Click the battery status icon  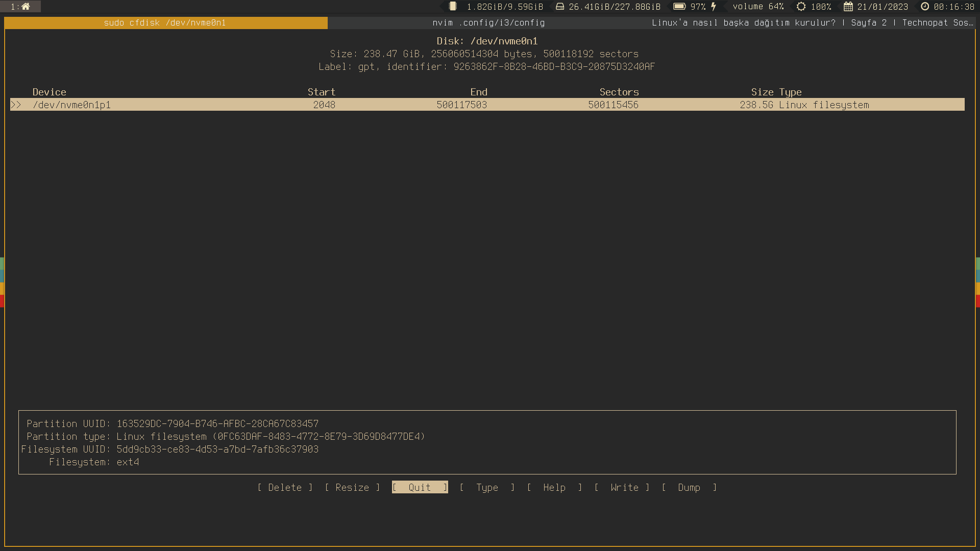pyautogui.click(x=679, y=7)
